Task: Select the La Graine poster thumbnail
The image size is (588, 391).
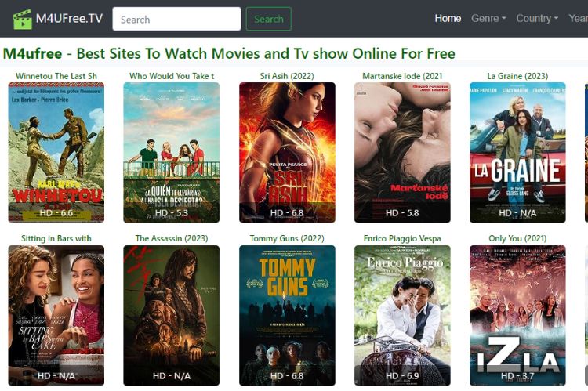Action: (x=517, y=152)
